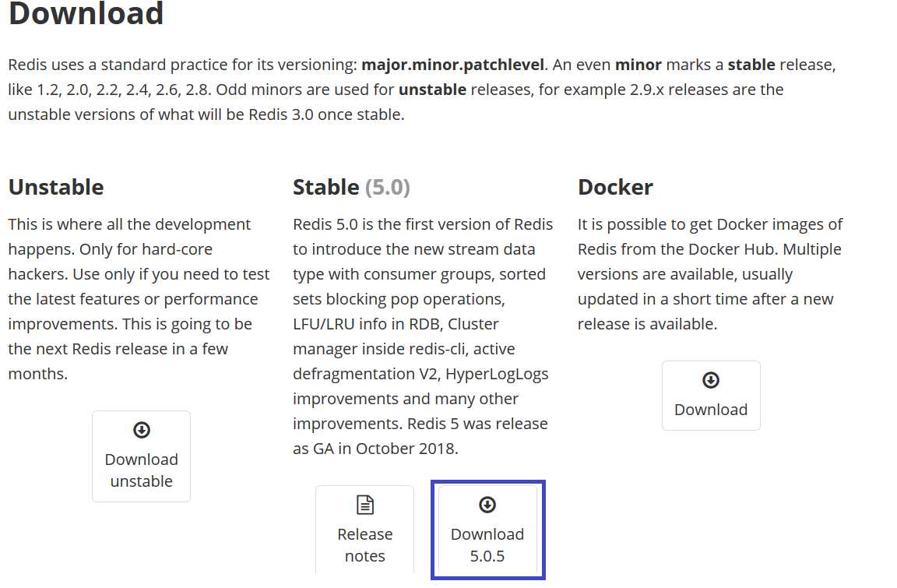
Task: Click the bold word "unstable" in intro
Action: click(432, 90)
